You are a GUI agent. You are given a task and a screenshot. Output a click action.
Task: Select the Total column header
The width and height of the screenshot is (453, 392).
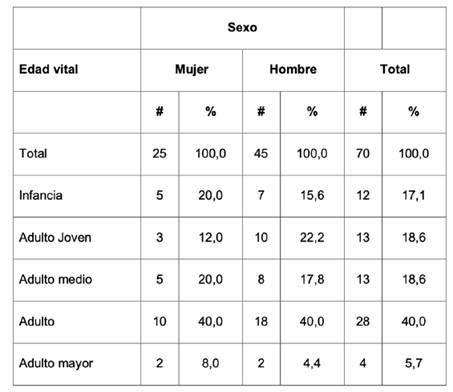pyautogui.click(x=395, y=70)
